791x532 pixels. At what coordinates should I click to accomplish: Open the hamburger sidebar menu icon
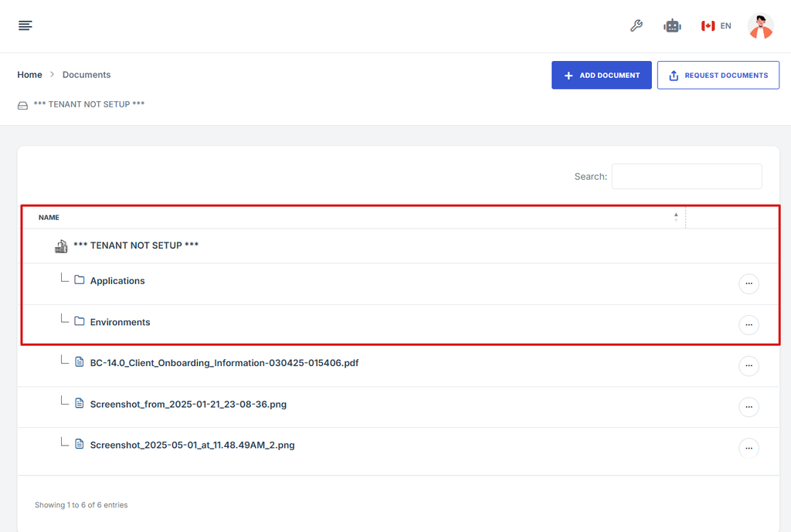point(25,26)
